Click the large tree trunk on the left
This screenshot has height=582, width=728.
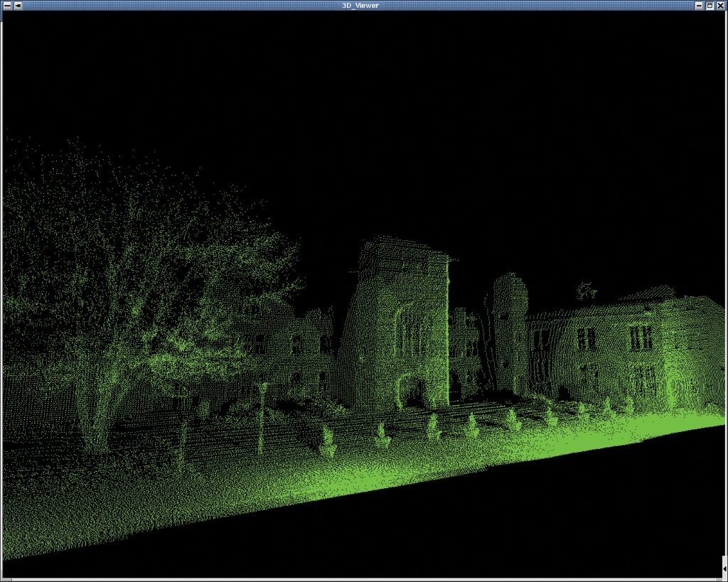(92, 412)
